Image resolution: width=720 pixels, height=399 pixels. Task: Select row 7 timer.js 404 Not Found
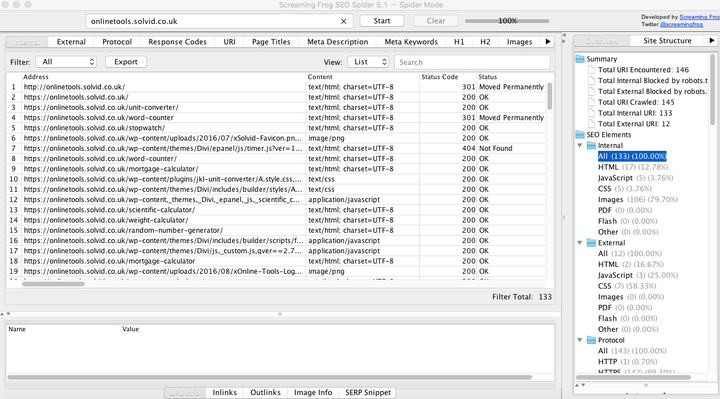(276, 148)
